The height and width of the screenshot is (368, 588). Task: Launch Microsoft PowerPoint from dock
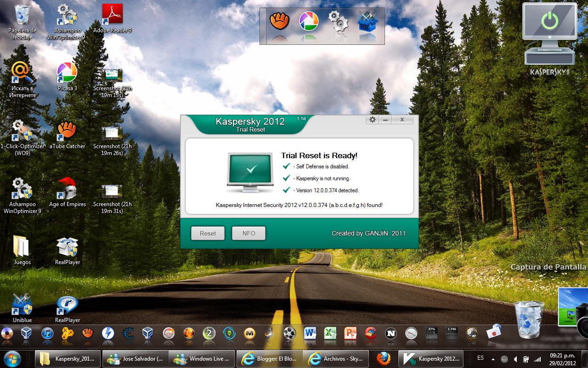351,333
